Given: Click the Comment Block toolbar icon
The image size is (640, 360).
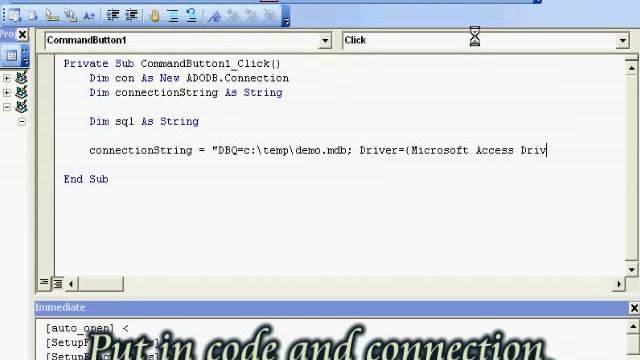Looking at the screenshot, I should (x=173, y=16).
